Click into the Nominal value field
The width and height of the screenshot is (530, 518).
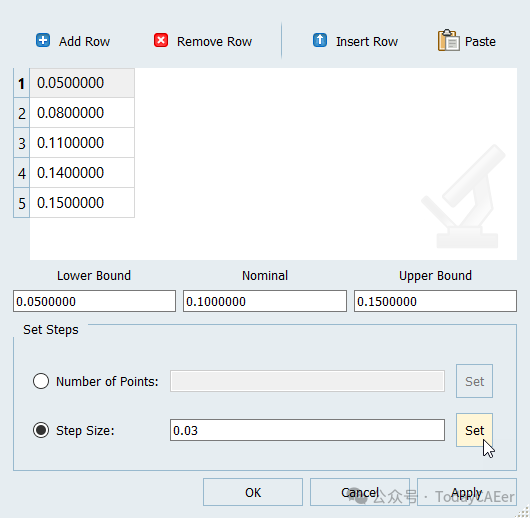(x=265, y=301)
